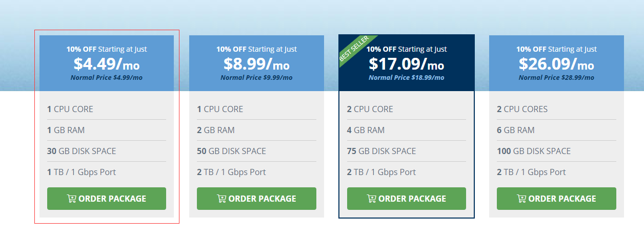644x238 pixels.
Task: Order the $26.09/mo package
Action: tap(556, 199)
